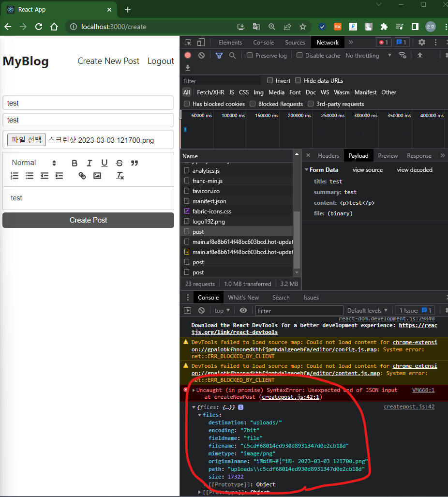Image resolution: width=448 pixels, height=497 pixels.
Task: Open the Response tab of the request
Action: pyautogui.click(x=419, y=156)
